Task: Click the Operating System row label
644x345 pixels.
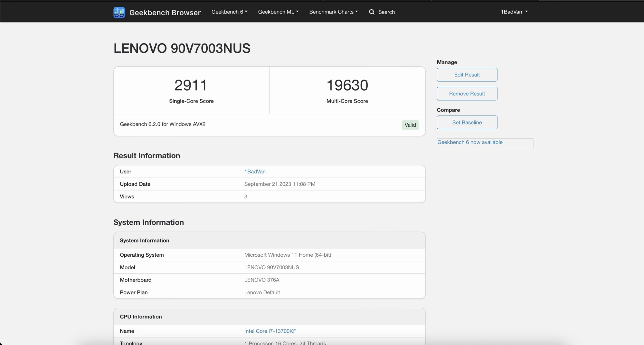Action: pos(142,255)
